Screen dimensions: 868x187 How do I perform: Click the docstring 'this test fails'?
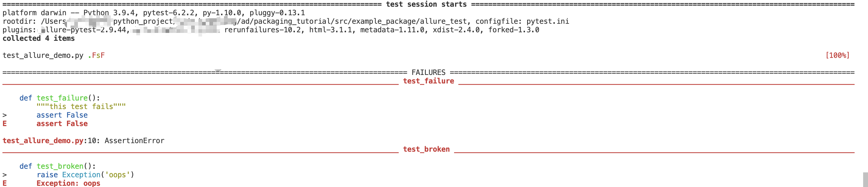point(81,107)
